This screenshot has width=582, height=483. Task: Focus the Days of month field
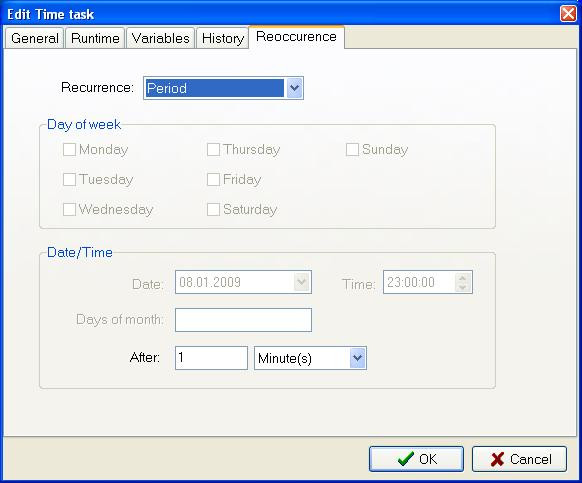tap(243, 320)
